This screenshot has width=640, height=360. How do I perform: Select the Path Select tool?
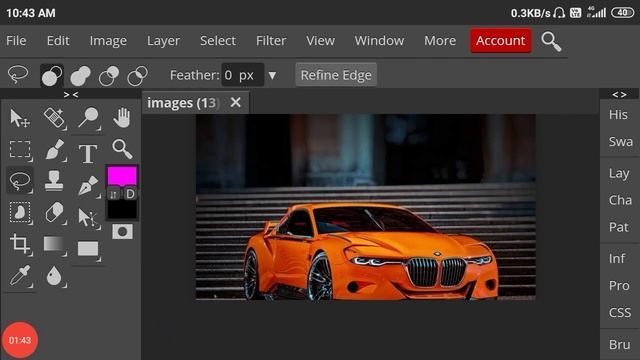point(88,218)
